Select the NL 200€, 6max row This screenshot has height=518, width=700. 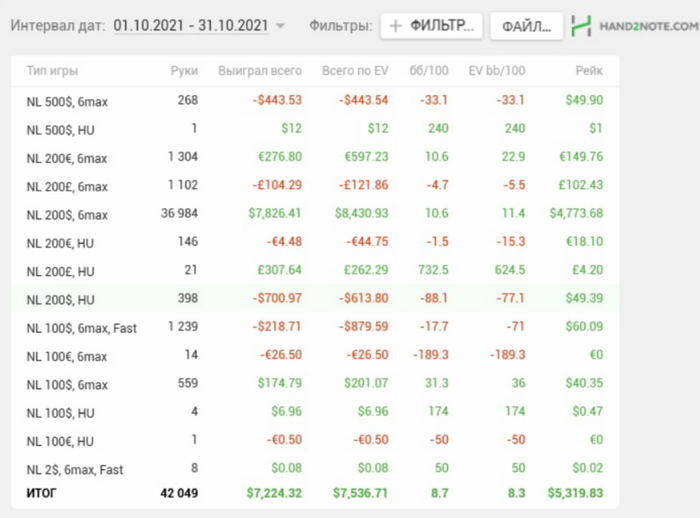click(x=315, y=157)
